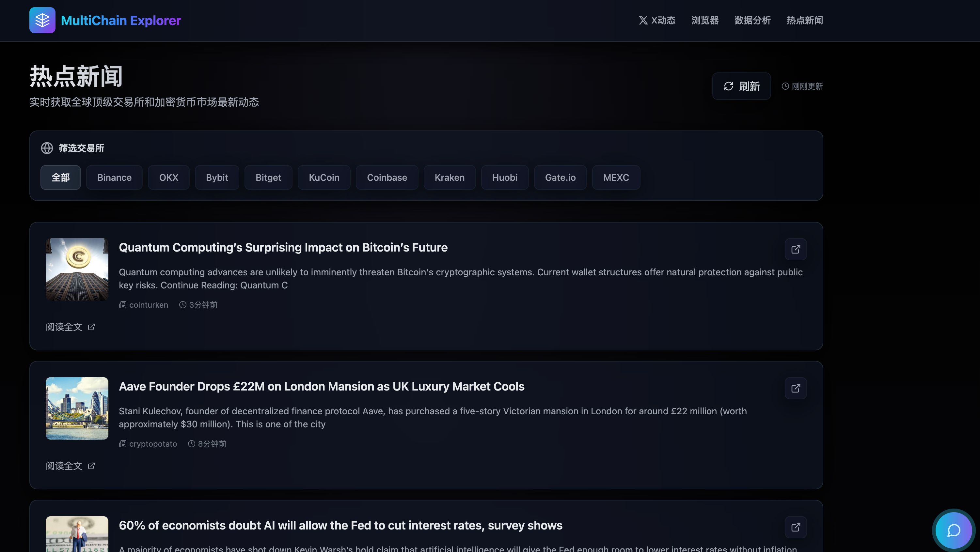The height and width of the screenshot is (552, 980).
Task: Click the globe icon beside 筛选交易所
Action: coord(47,148)
